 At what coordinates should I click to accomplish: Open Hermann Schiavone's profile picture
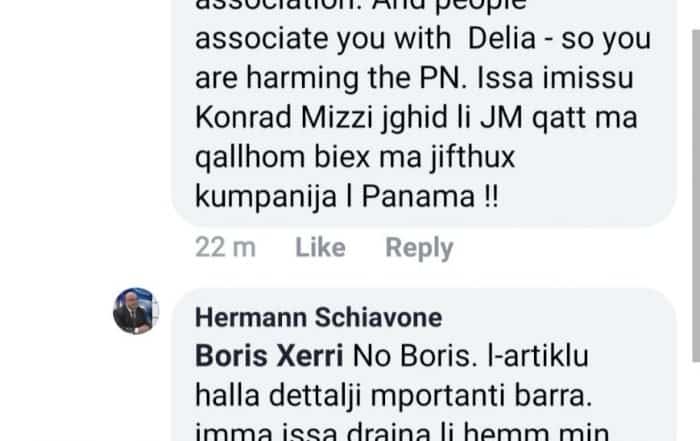(x=136, y=311)
